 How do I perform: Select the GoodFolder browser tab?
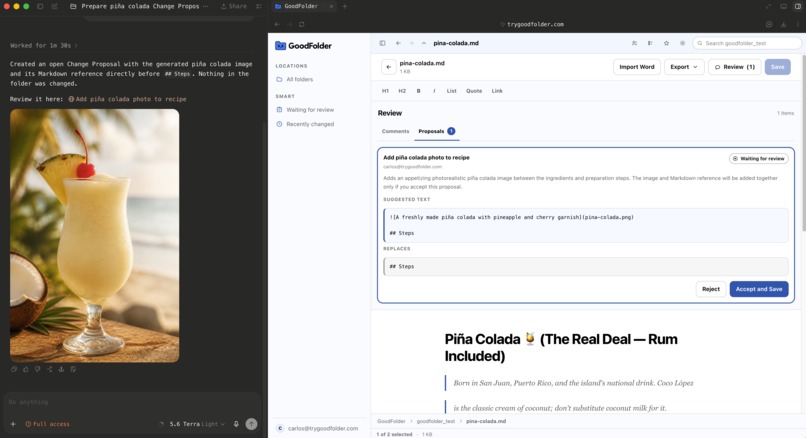point(303,6)
